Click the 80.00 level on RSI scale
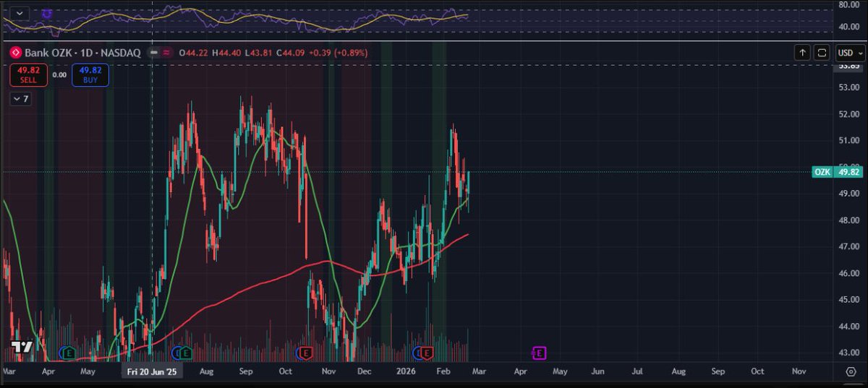The height and width of the screenshot is (388, 868). pos(848,5)
